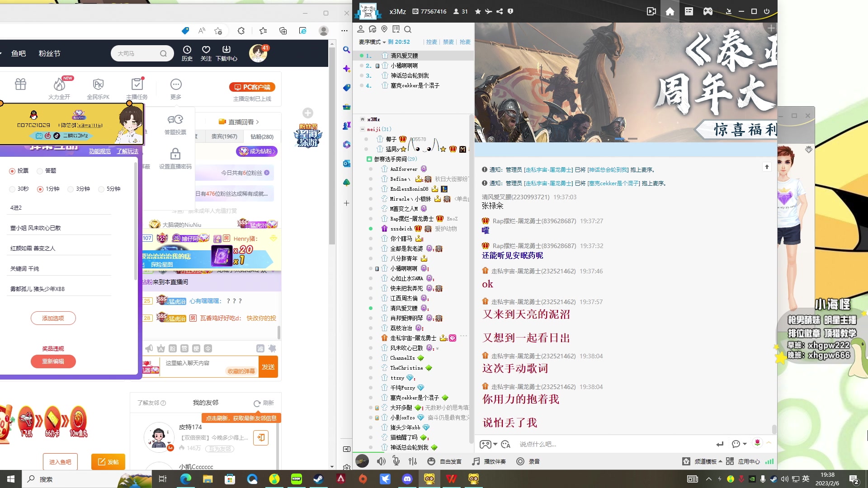Open the download center (下载中心) icon
The height and width of the screenshot is (488, 868).
226,53
